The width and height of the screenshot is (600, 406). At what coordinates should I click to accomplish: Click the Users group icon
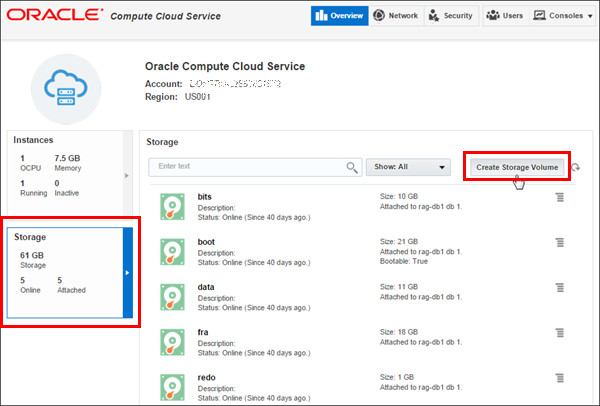coord(493,15)
